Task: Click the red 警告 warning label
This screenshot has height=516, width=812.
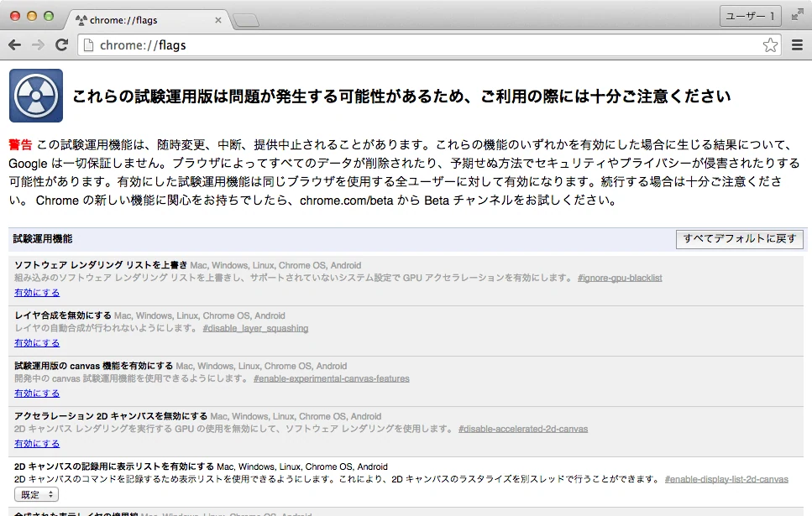Action: click(20, 144)
